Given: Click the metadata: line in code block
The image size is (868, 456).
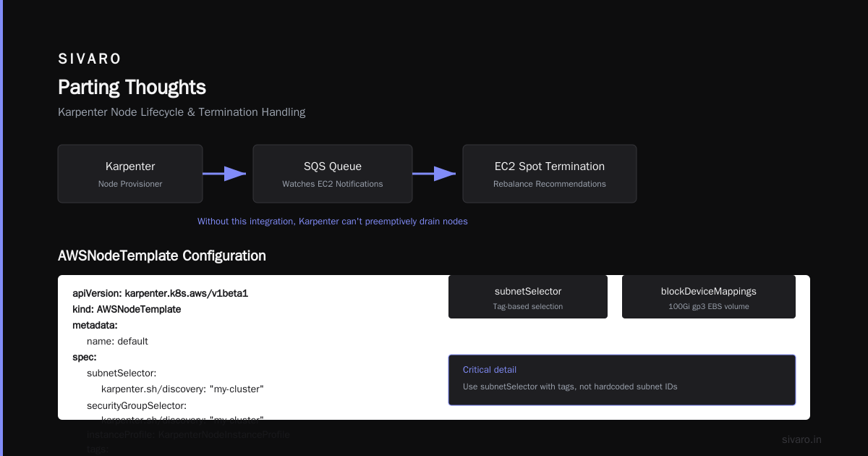Looking at the screenshot, I should point(95,325).
